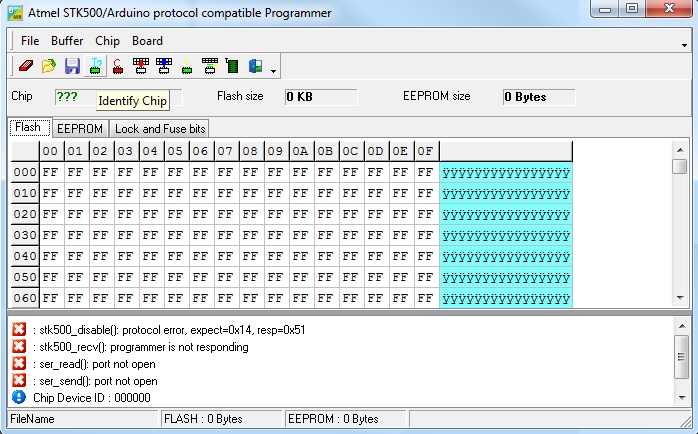Expand the toolbar overflow dropdown arrow
Viewport: 698px width, 434px height.
(273, 70)
